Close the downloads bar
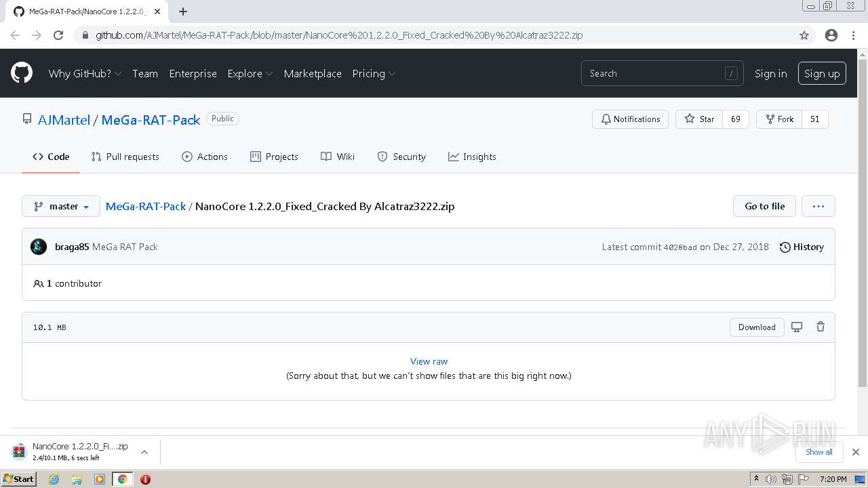868x488 pixels. (x=856, y=452)
